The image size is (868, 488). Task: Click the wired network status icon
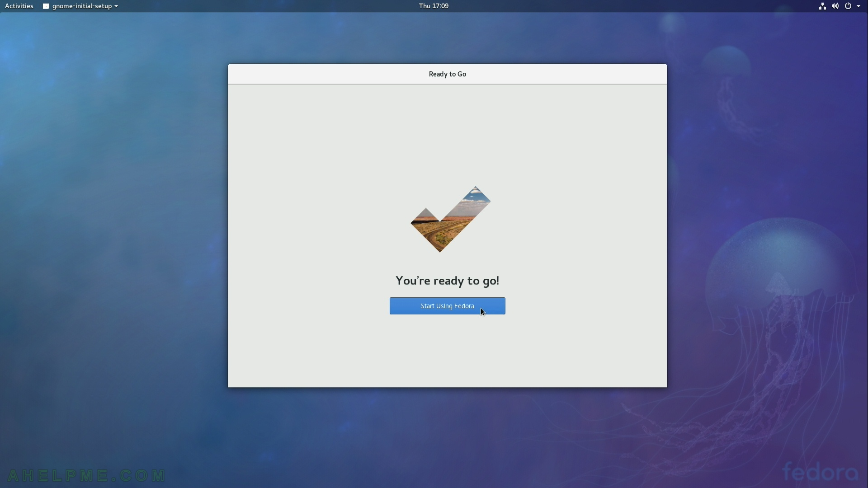tap(822, 6)
